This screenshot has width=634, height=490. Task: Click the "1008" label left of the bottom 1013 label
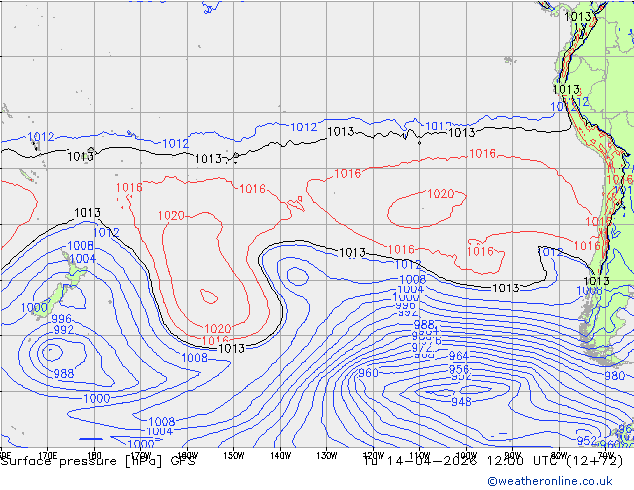pyautogui.click(x=194, y=358)
